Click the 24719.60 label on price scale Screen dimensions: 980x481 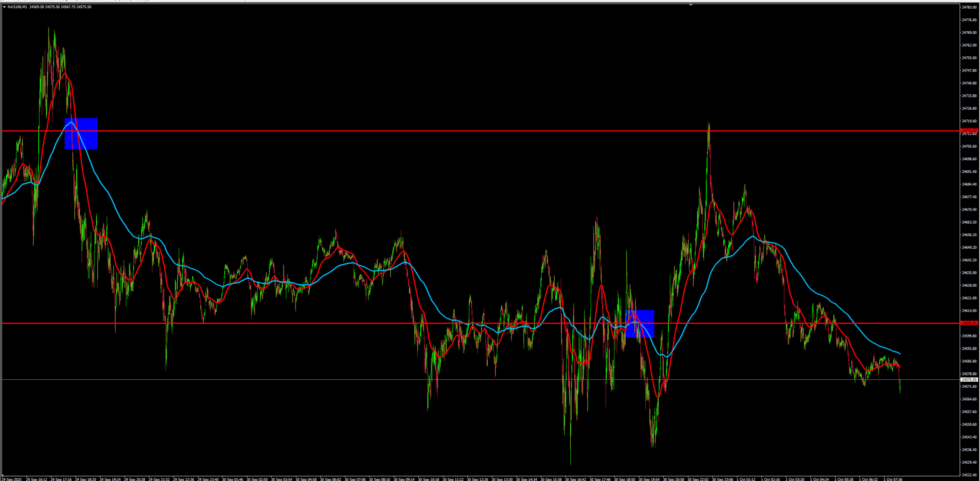969,121
